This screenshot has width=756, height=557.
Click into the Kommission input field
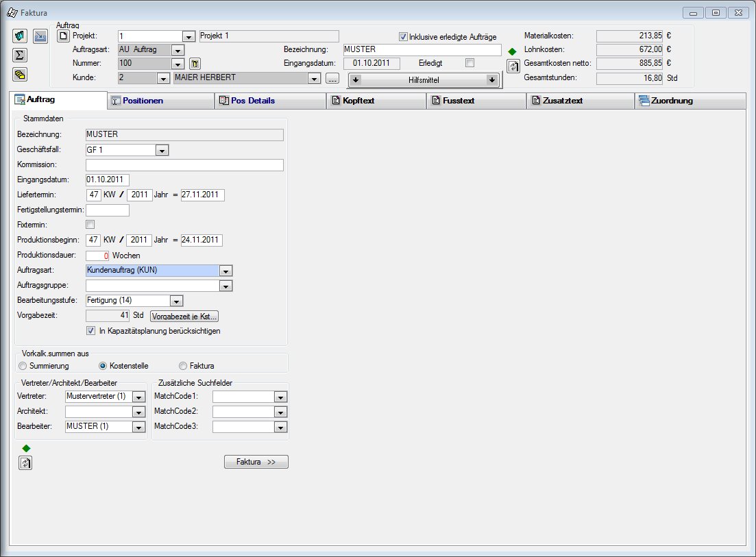point(184,165)
